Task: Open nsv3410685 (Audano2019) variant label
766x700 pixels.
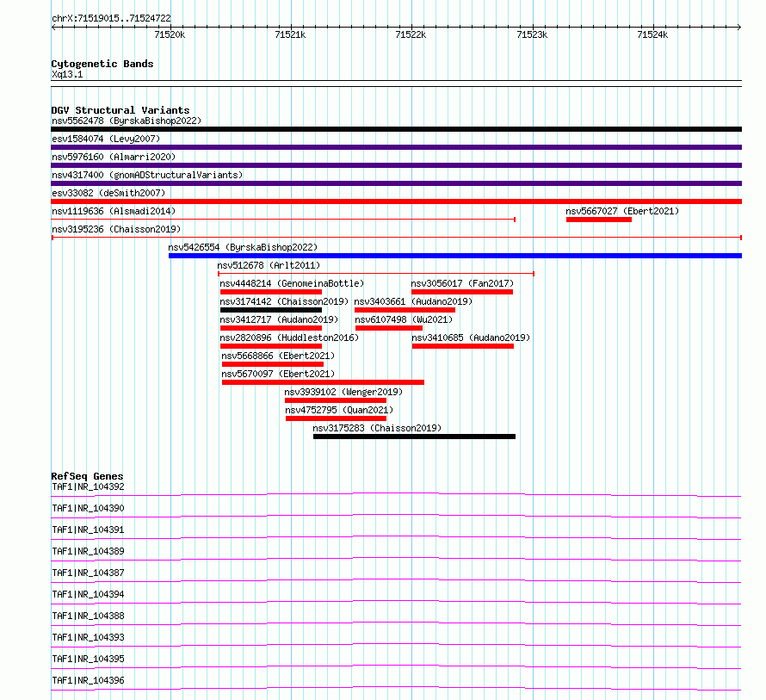Action: pyautogui.click(x=471, y=338)
